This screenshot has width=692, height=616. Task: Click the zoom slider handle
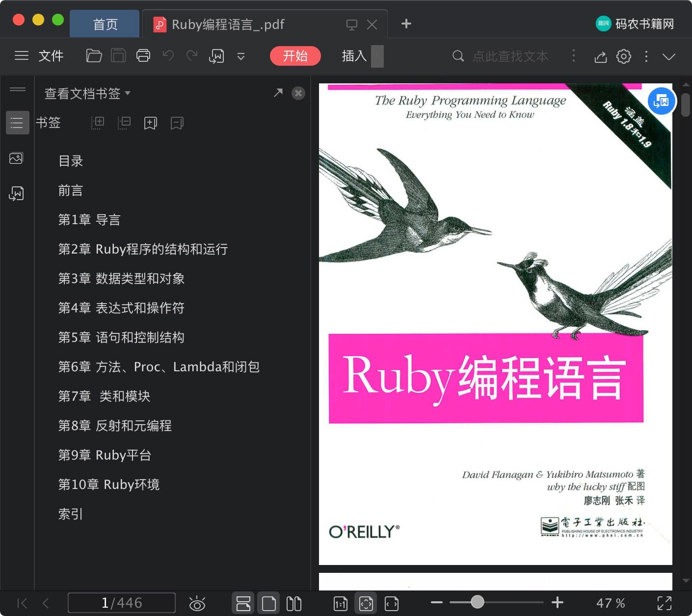[x=477, y=602]
